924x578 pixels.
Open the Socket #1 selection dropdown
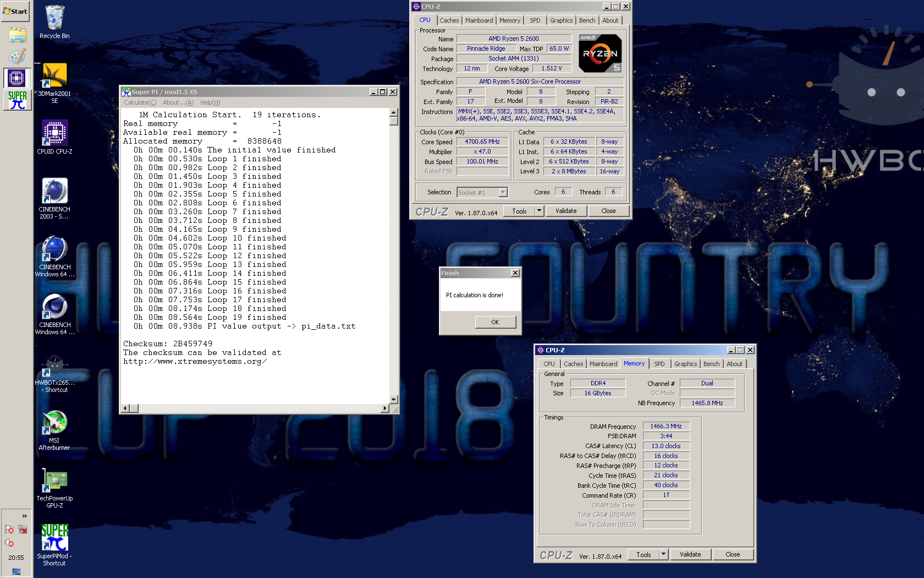pyautogui.click(x=503, y=192)
